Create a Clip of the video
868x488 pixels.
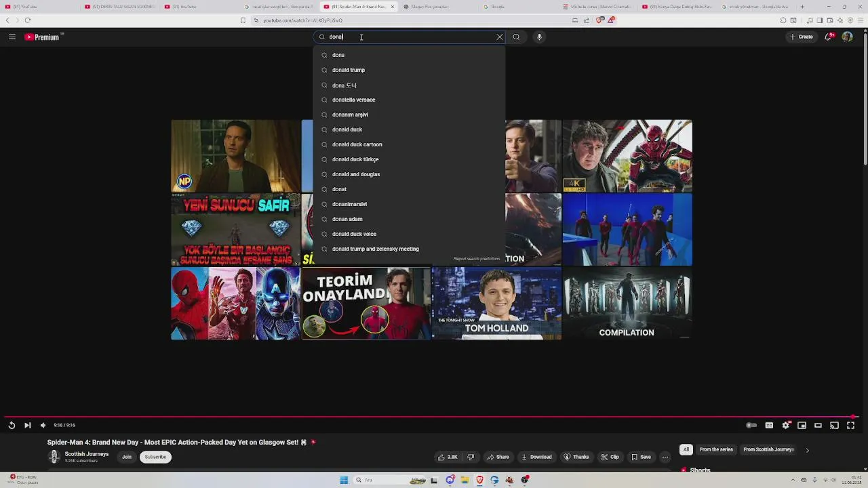(x=610, y=457)
